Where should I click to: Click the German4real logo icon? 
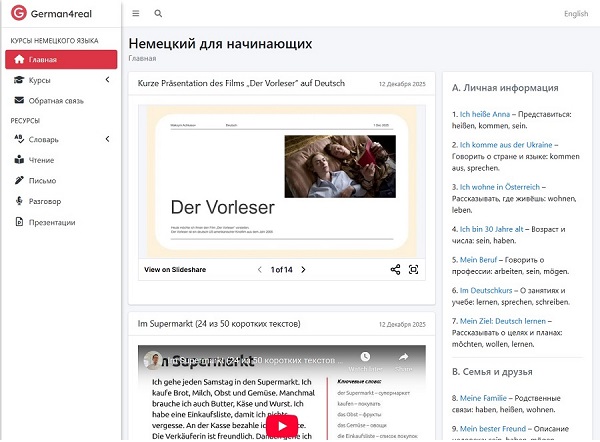18,14
